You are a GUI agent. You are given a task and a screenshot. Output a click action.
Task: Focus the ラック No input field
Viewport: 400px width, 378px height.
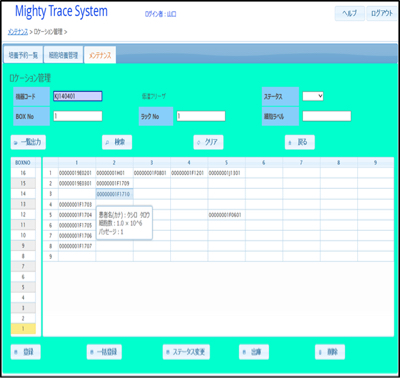201,116
